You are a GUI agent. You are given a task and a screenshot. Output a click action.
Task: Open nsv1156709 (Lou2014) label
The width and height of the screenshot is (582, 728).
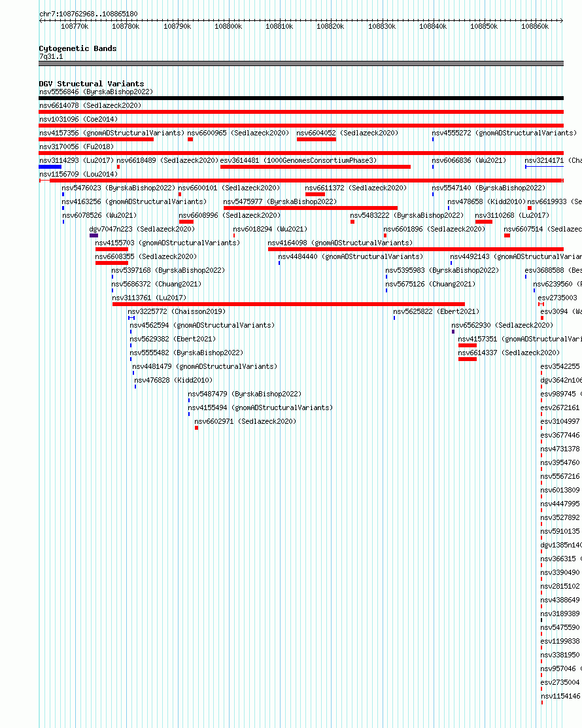coord(78,174)
